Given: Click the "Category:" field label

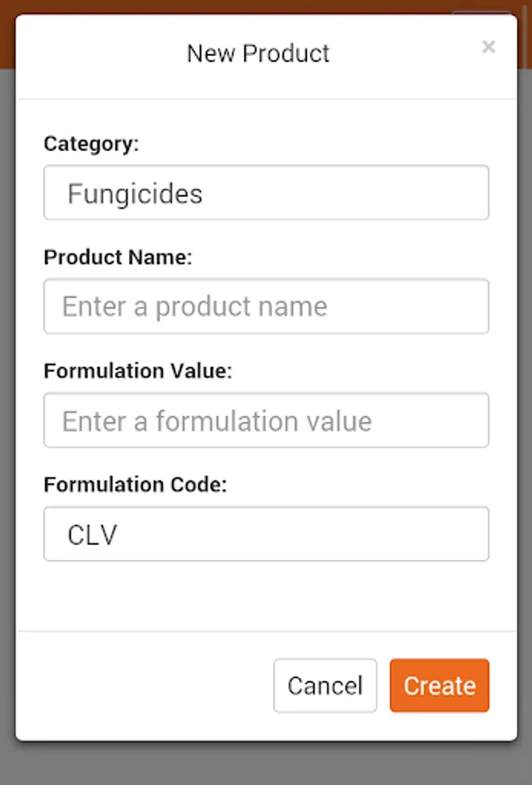Looking at the screenshot, I should coord(92,144).
